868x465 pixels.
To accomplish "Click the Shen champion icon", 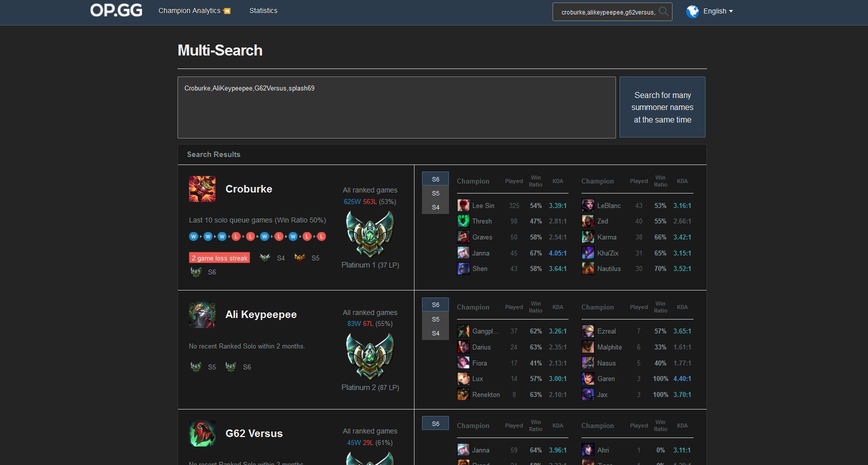I will point(463,268).
